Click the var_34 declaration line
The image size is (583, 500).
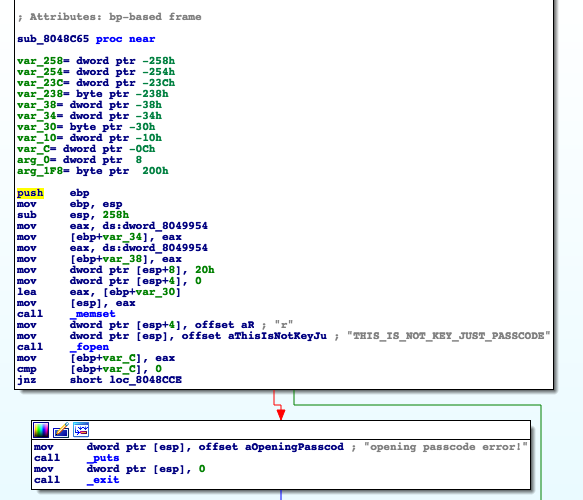tap(89, 116)
